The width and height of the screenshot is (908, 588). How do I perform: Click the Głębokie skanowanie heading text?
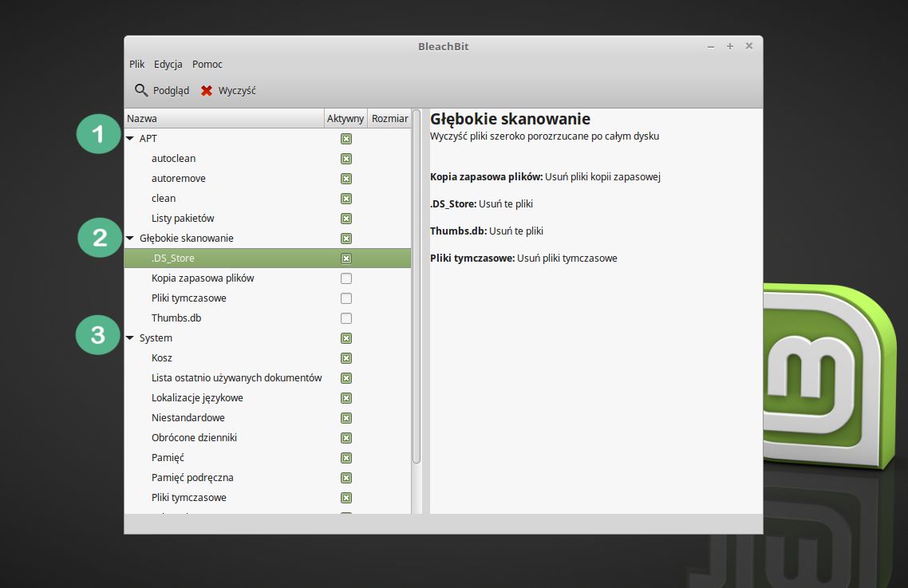[x=510, y=119]
